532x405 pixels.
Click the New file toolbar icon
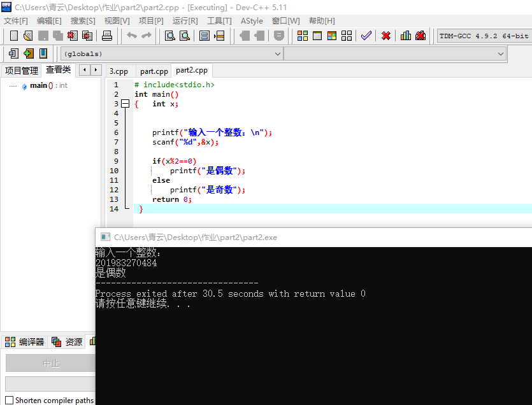pos(13,36)
